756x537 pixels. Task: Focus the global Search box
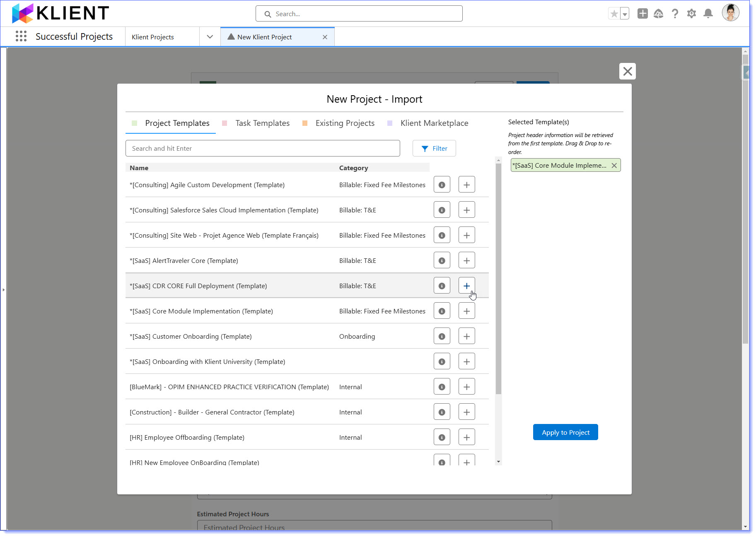coord(359,14)
